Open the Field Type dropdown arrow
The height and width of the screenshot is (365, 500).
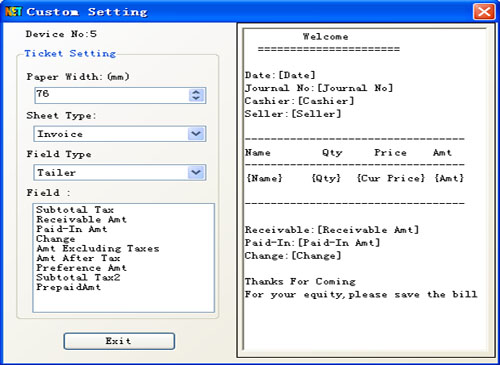click(196, 172)
